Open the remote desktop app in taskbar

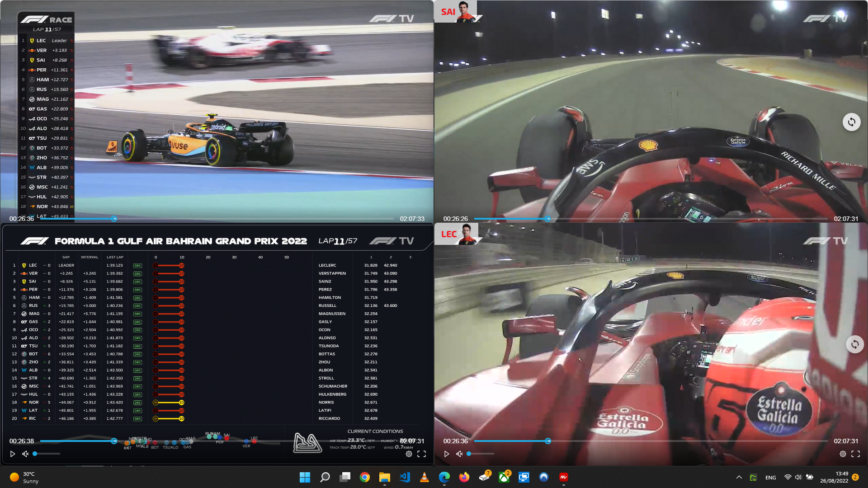tap(524, 477)
